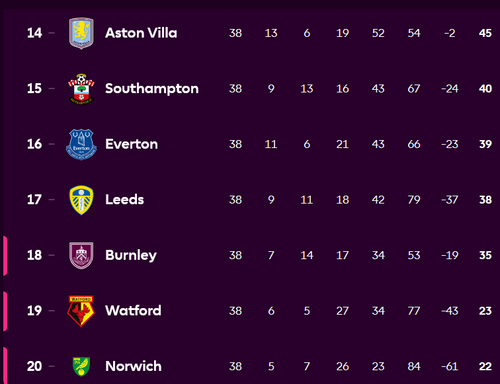The height and width of the screenshot is (384, 500).
Task: Click the Leeds club crest
Action: 81,200
